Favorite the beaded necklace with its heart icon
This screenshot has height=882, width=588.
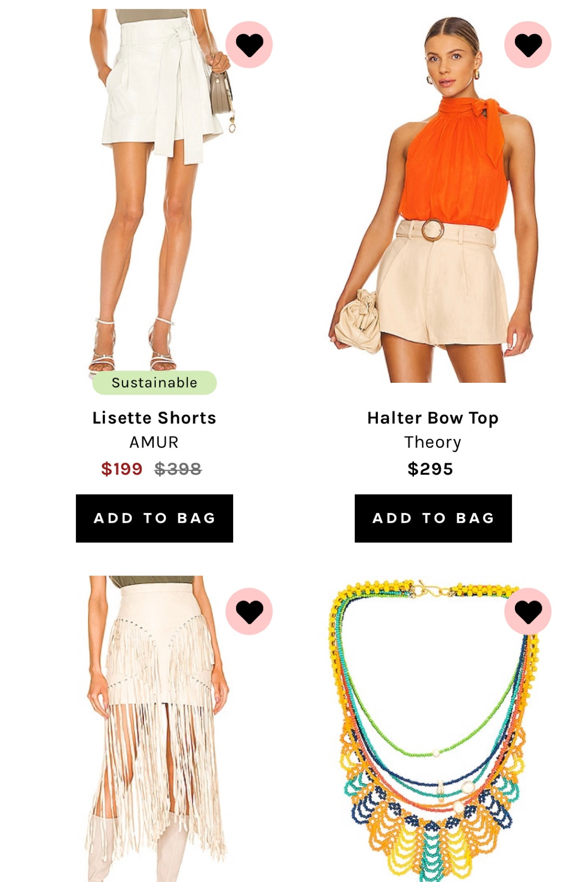[x=528, y=611]
